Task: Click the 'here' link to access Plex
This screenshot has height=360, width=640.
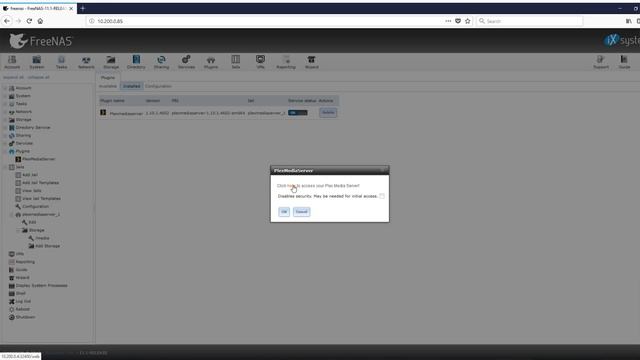Action: point(291,186)
